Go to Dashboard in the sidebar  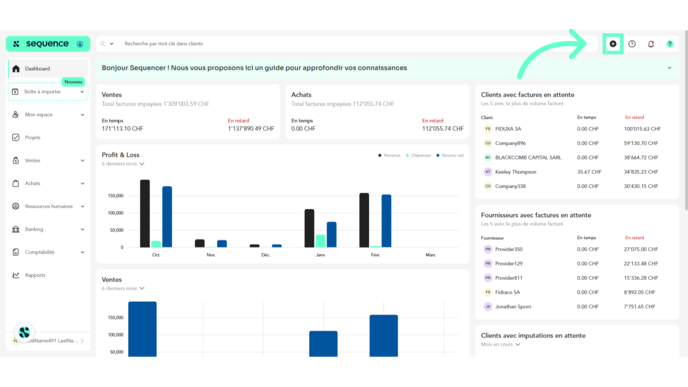coord(48,69)
